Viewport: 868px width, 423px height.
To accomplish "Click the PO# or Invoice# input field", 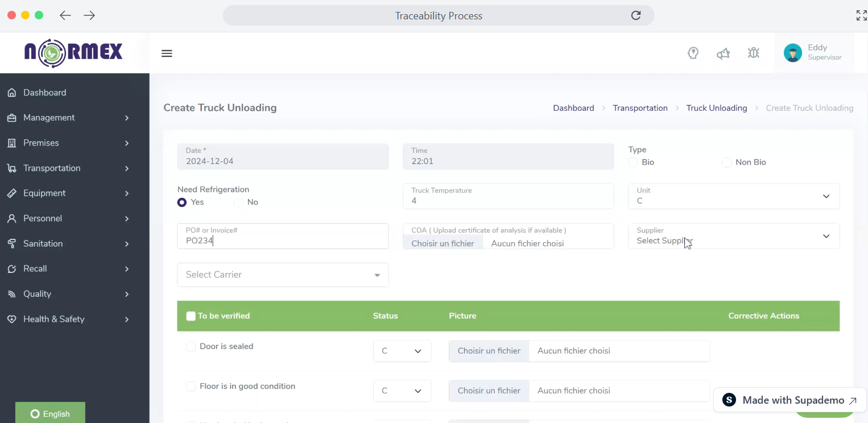I will coord(282,240).
